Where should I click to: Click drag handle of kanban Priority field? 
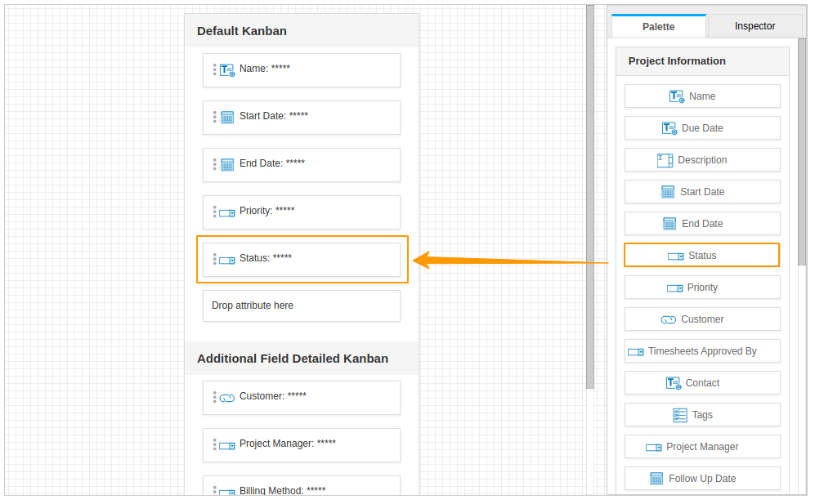click(215, 212)
